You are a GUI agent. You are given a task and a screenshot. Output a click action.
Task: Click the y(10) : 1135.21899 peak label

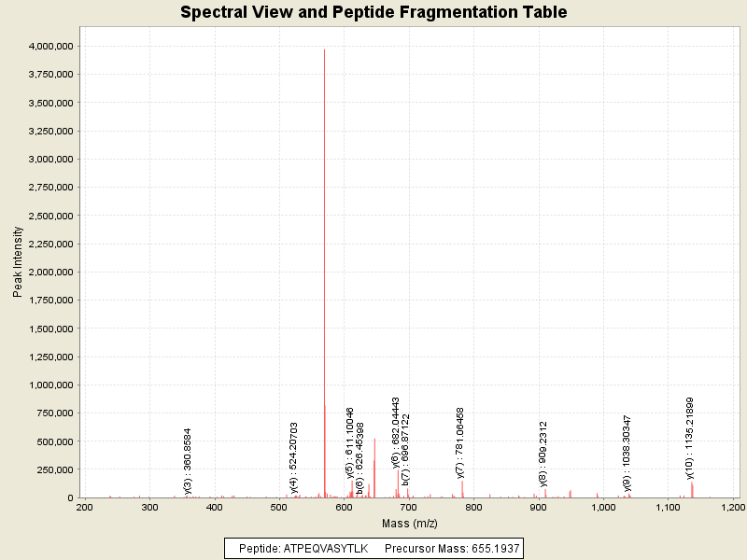pos(689,436)
